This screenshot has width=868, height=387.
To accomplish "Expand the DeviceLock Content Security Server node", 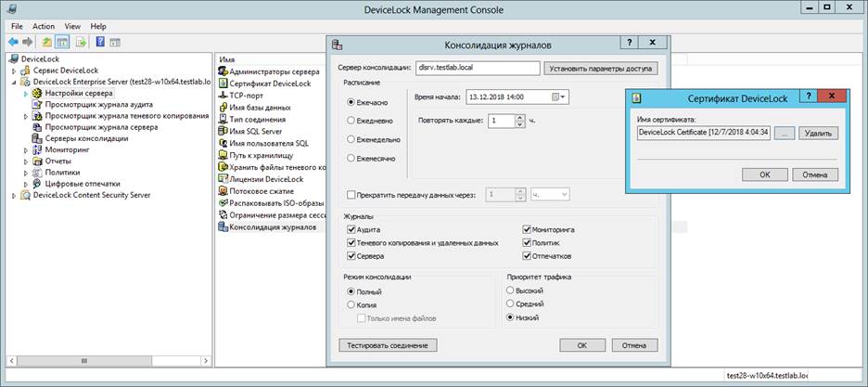I will 14,195.
